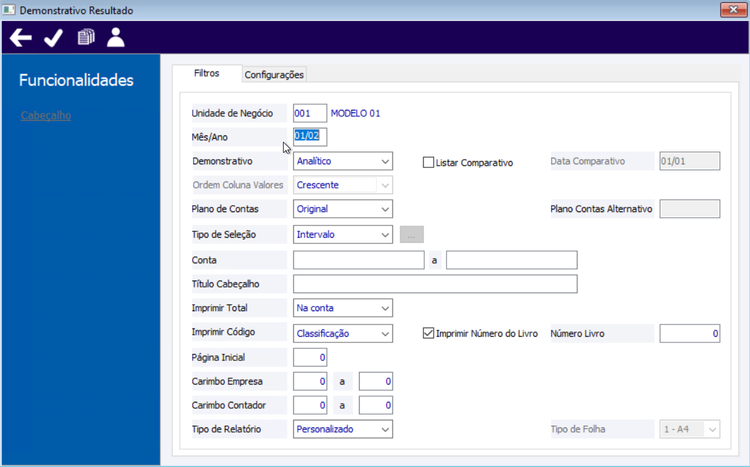Enable the Listar Comparativo checkbox
750x467 pixels.
click(428, 162)
